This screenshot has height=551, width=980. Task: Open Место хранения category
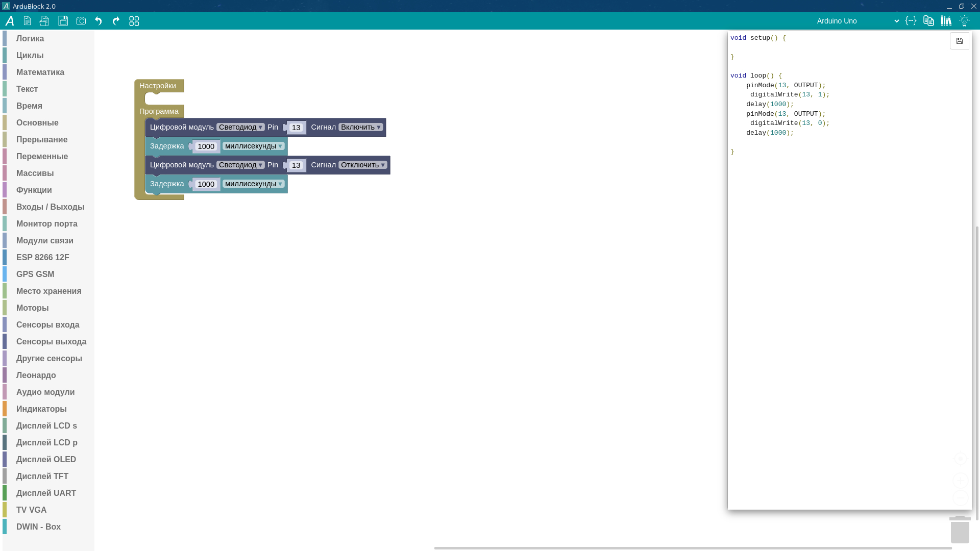tap(48, 291)
